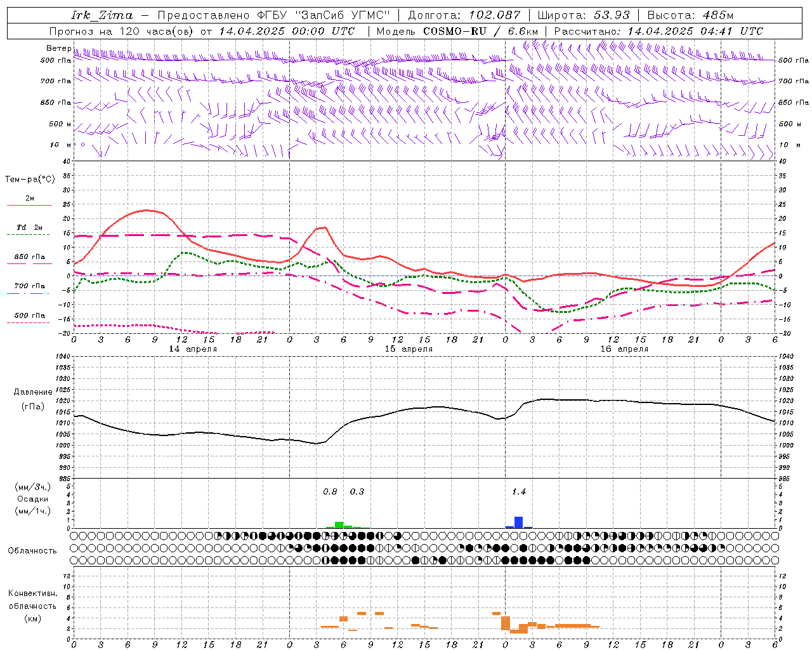Screen dimensions: 812x650
Task: Click the "Тем-ра(°C)" temperature panel label
Action: click(x=30, y=180)
